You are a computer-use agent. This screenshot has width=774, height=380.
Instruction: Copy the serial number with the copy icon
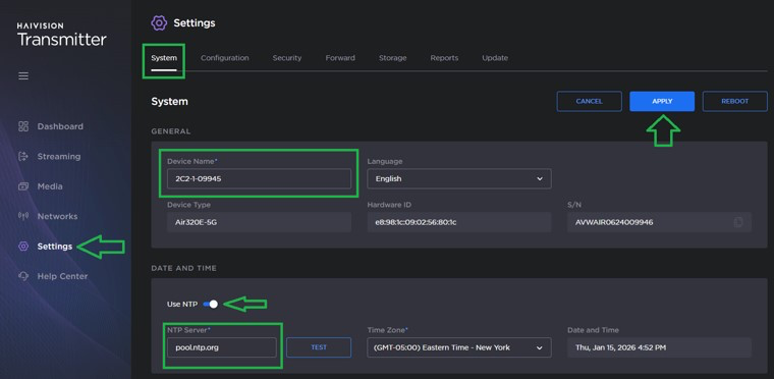point(738,222)
